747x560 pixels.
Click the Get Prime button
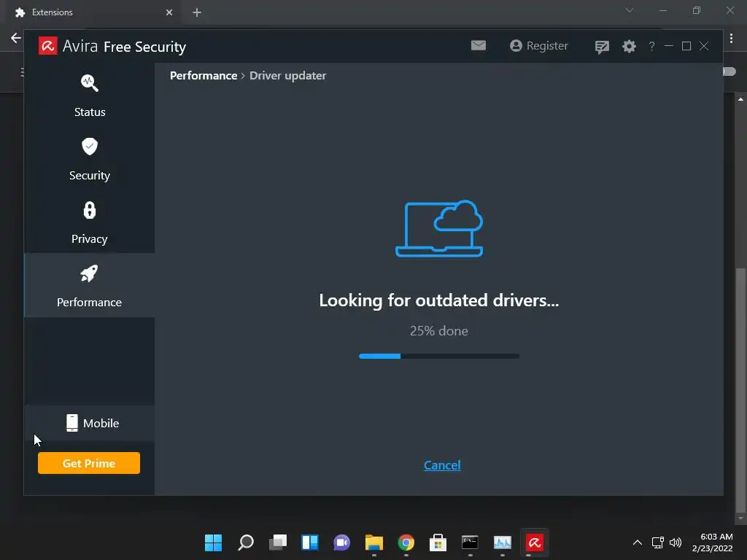tap(89, 463)
